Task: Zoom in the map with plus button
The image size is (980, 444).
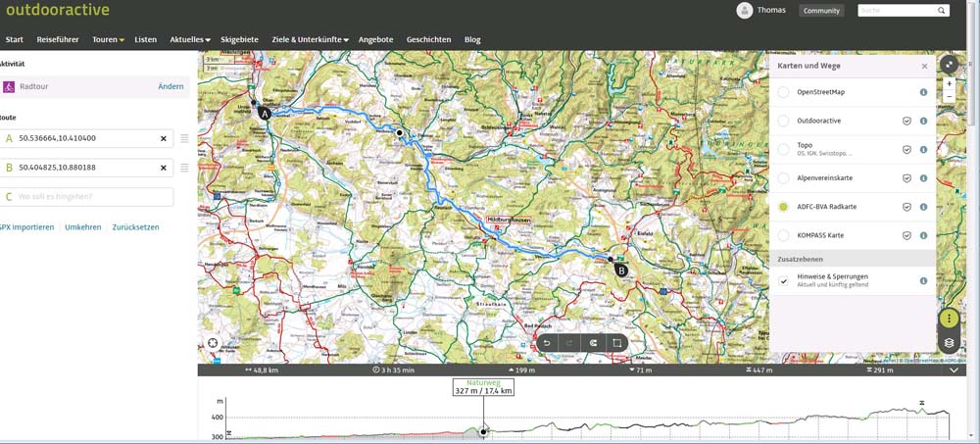Action: 949,84
